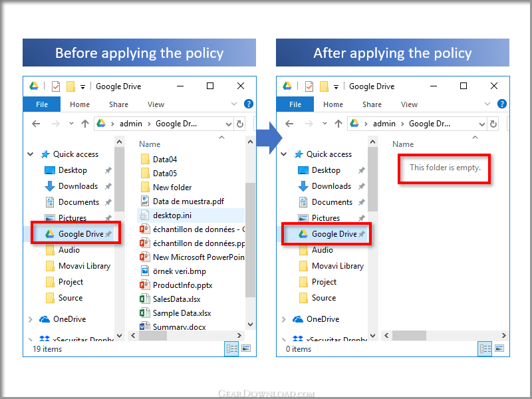This screenshot has width=532, height=399.
Task: Refresh the right window folder
Action: coord(493,124)
